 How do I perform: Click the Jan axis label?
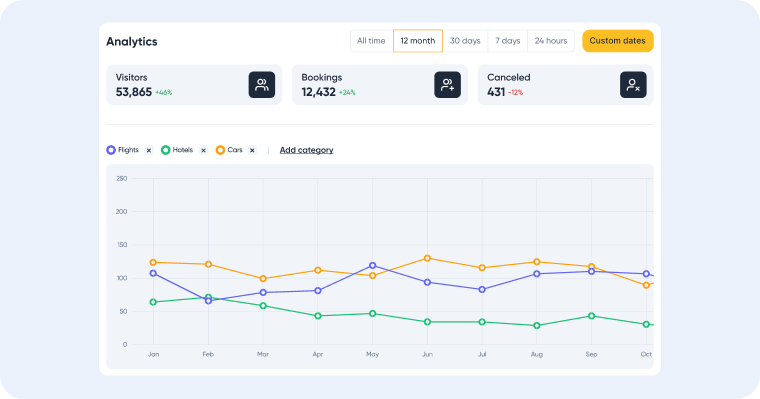point(153,354)
